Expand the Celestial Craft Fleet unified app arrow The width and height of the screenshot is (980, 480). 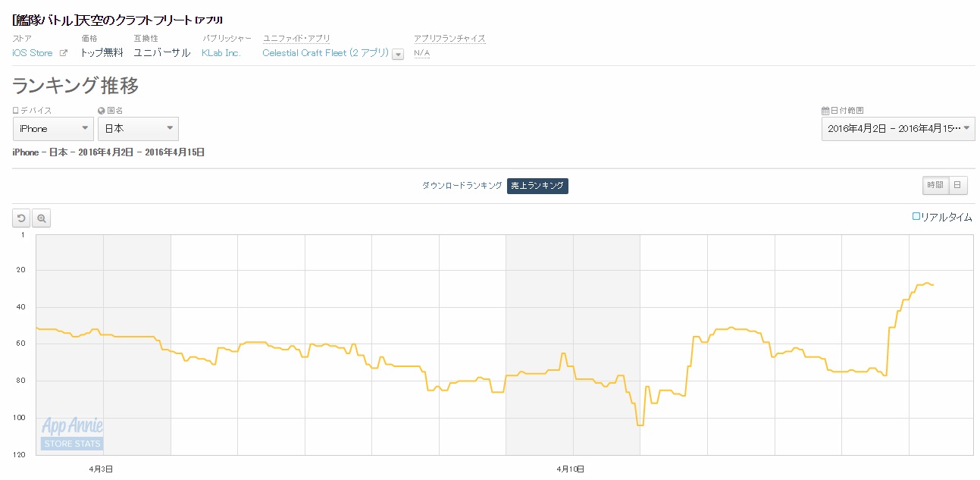(398, 54)
